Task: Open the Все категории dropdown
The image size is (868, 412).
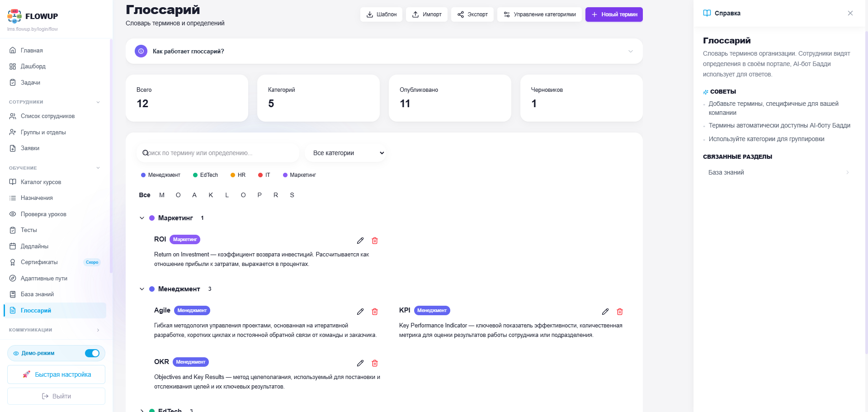Action: coord(346,153)
